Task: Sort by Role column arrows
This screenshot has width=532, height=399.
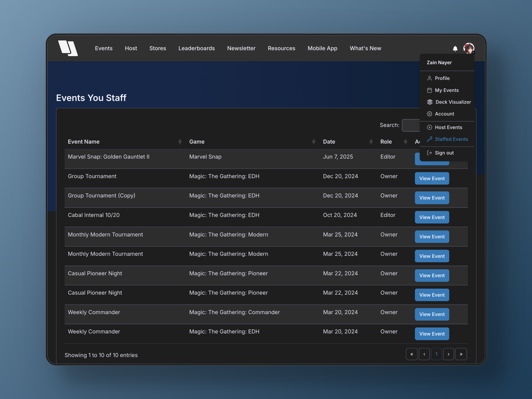Action: point(405,142)
